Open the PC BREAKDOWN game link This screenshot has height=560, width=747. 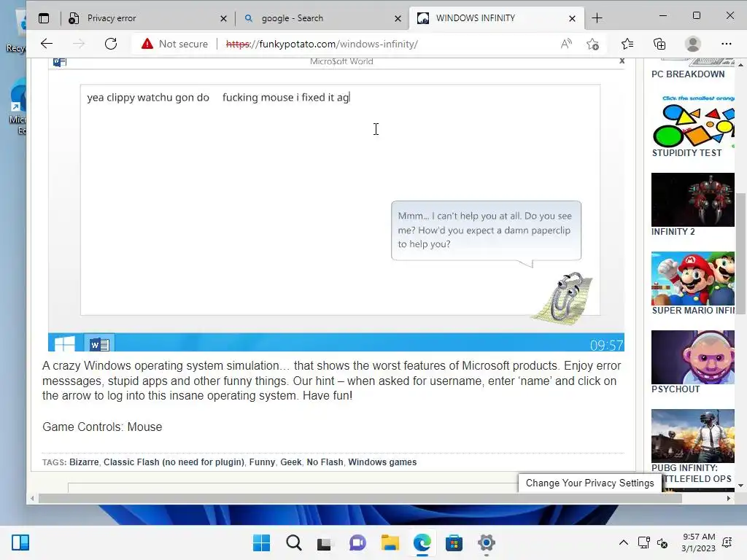click(688, 74)
